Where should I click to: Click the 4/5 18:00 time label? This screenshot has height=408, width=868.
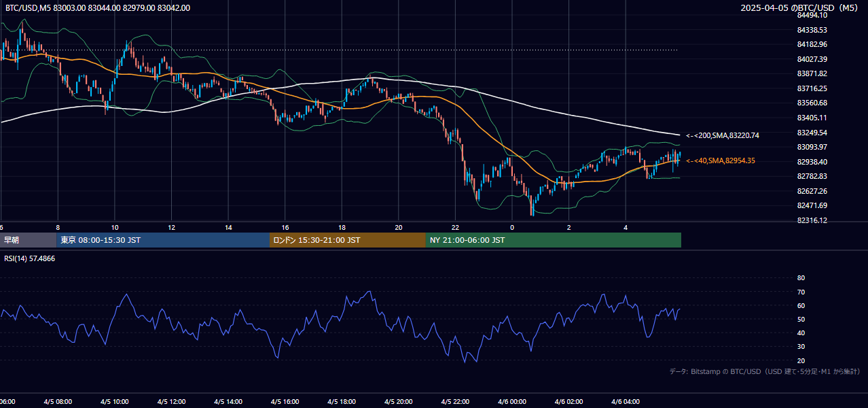click(x=342, y=402)
